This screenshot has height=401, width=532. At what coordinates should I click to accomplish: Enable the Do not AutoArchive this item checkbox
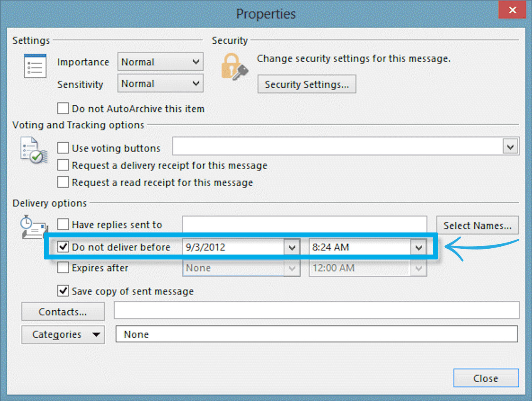tap(63, 108)
